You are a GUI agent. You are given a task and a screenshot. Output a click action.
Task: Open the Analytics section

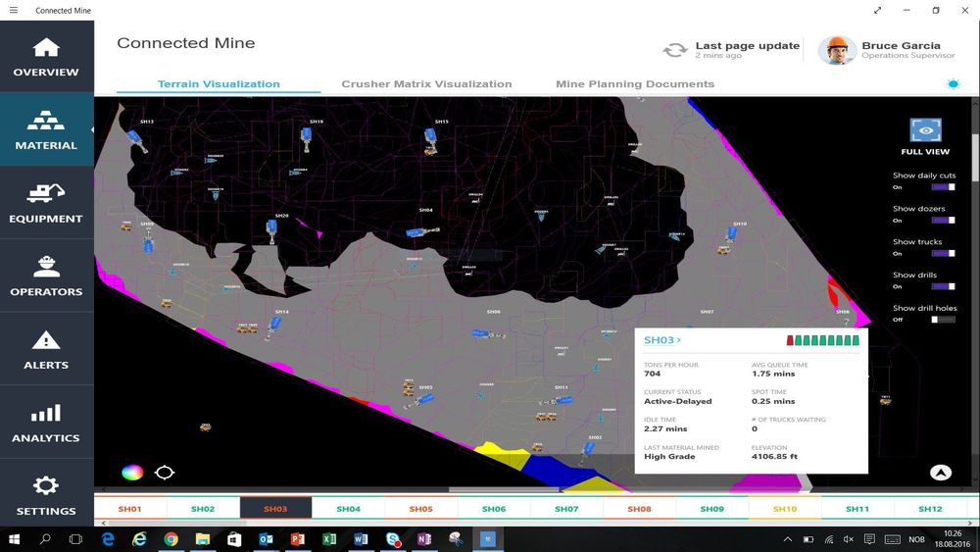[46, 422]
